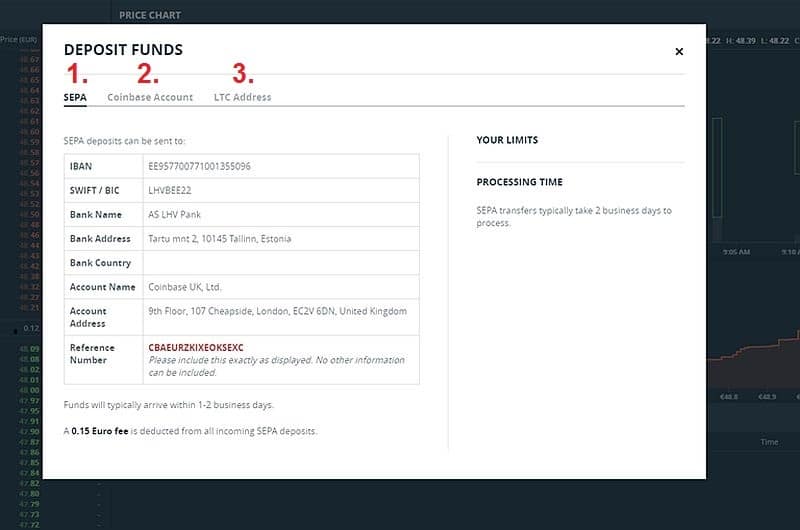This screenshot has width=800, height=530.
Task: Click the PROCESSING TIME heading
Action: point(519,182)
